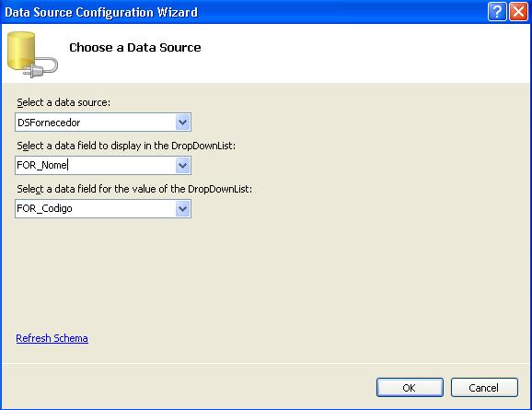The width and height of the screenshot is (532, 410).
Task: Focus the FOR_Codigo value field
Action: click(x=96, y=208)
